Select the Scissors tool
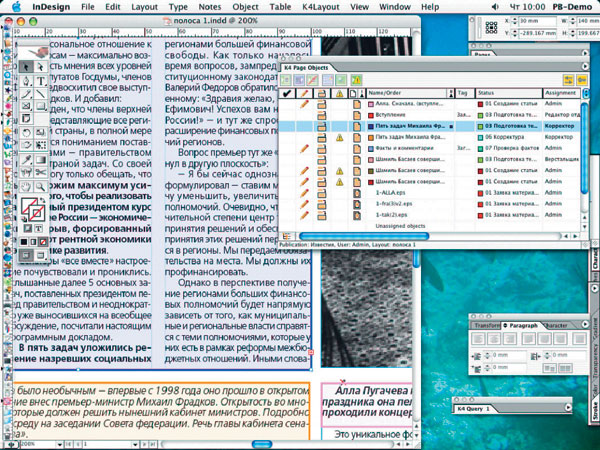The image size is (600, 450). click(x=41, y=173)
